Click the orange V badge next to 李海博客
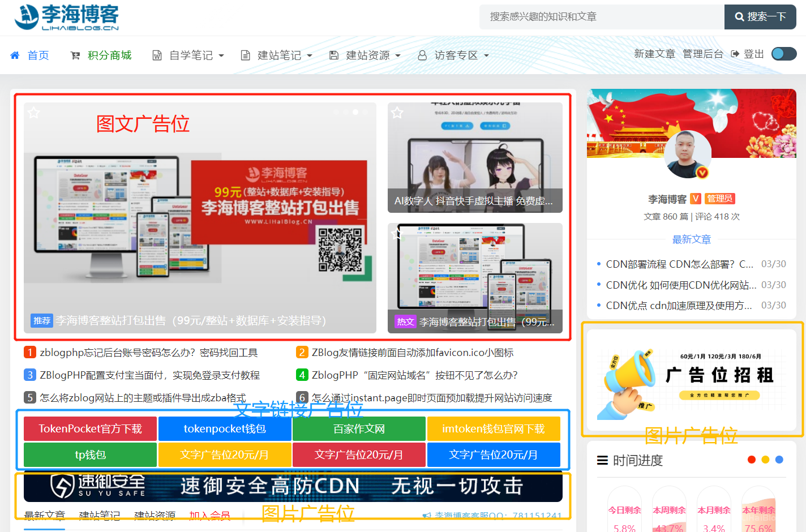Viewport: 806px width, 532px height. coord(696,199)
